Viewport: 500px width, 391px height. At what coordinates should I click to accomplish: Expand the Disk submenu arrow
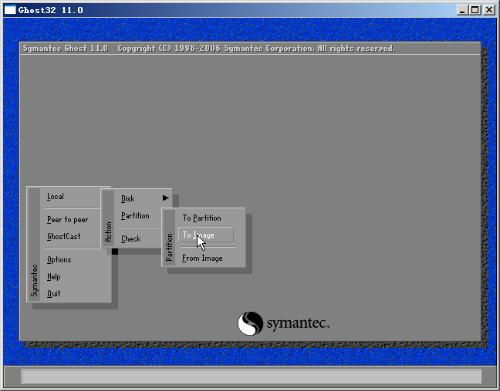[x=165, y=198]
